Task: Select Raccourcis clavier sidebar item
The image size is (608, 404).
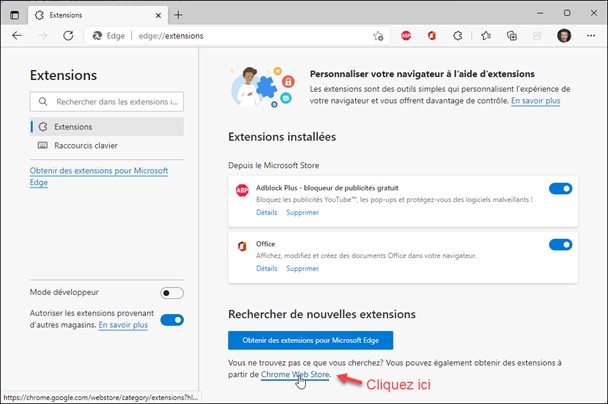Action: (107, 145)
